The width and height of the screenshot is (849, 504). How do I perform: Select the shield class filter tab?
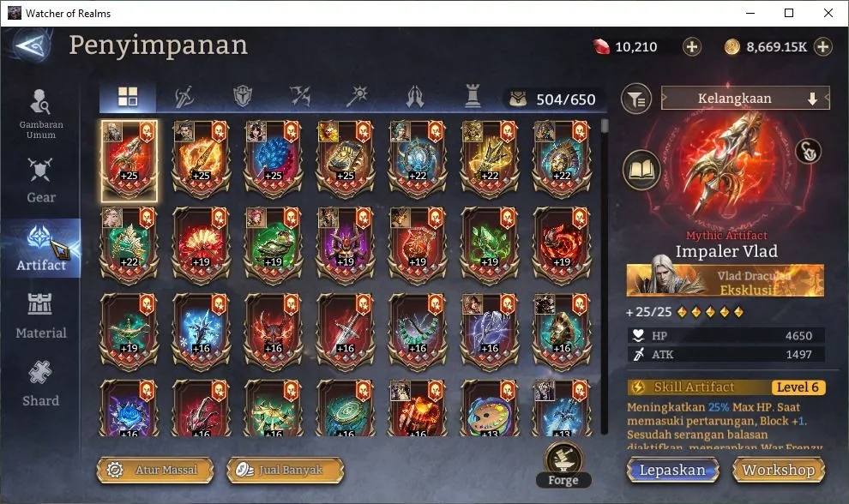point(243,97)
